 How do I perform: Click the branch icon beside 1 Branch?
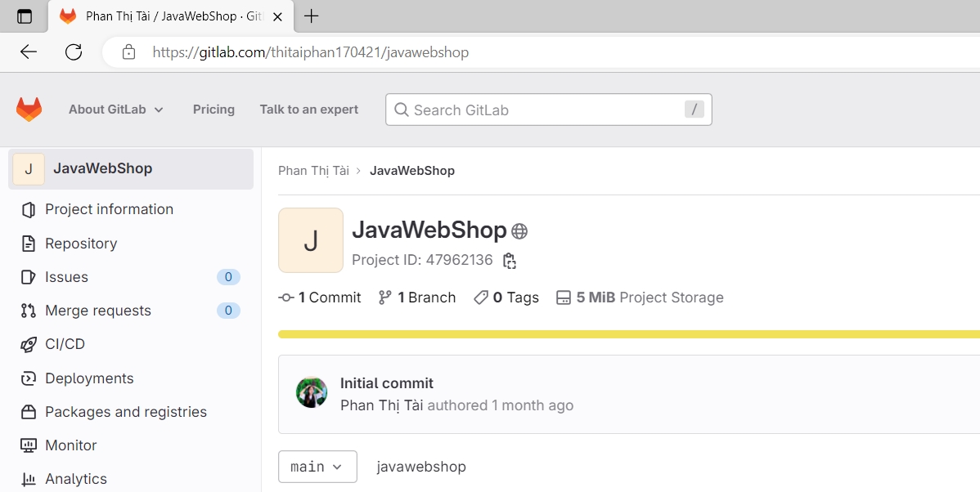[x=385, y=297]
